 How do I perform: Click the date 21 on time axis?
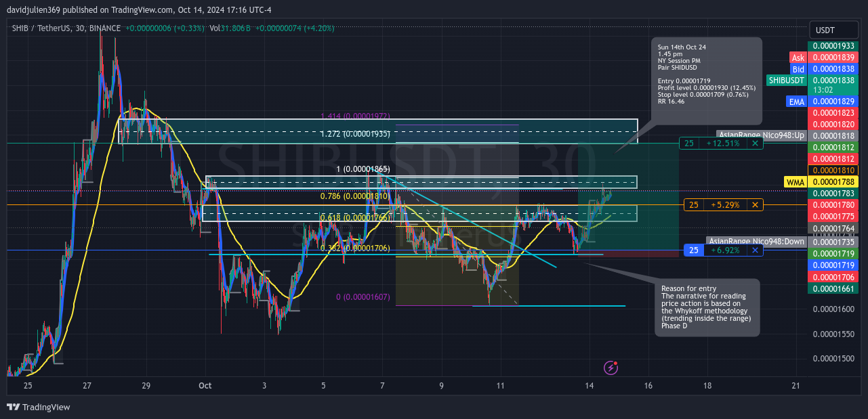point(795,386)
